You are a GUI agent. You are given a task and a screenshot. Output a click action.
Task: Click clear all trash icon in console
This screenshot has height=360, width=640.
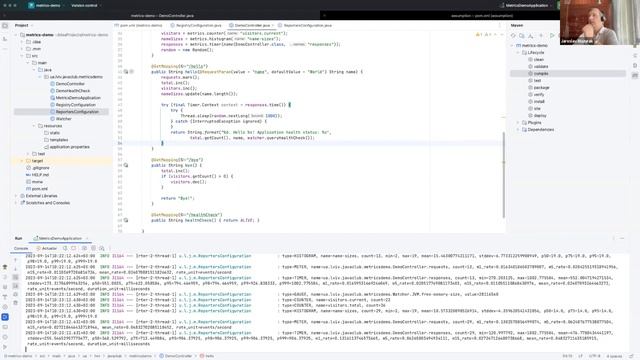coord(16,303)
